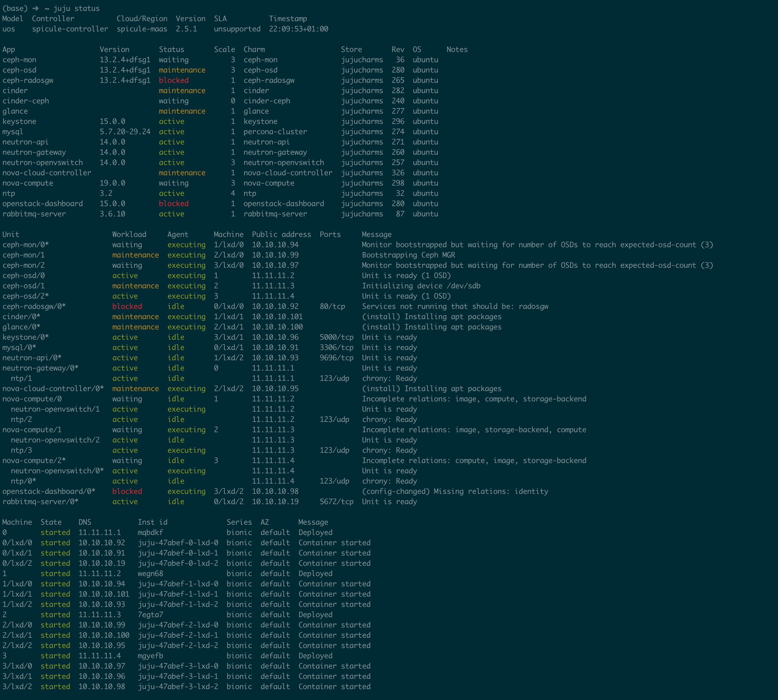
Task: Click the red 'blocked' status of ceph-radosgw app
Action: coord(174,80)
